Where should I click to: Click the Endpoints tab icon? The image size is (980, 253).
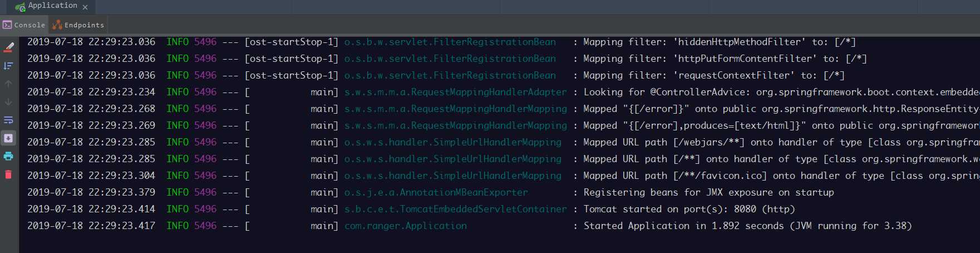point(57,25)
